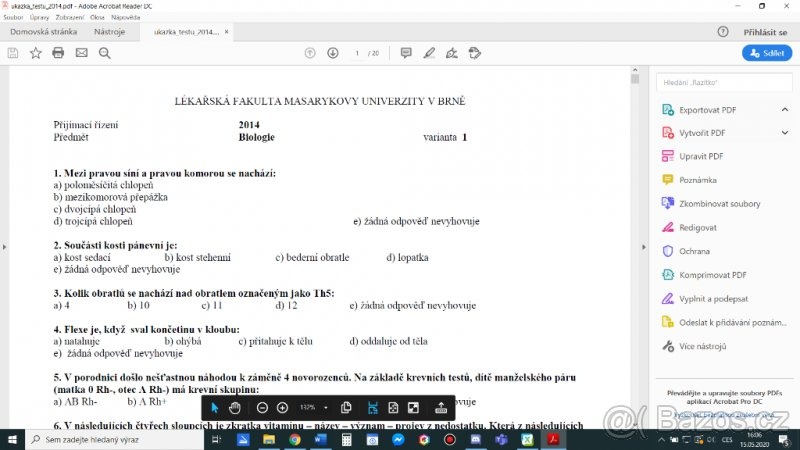800x450 pixels.
Task: Zoom out with the minus circle button
Action: tap(262, 408)
